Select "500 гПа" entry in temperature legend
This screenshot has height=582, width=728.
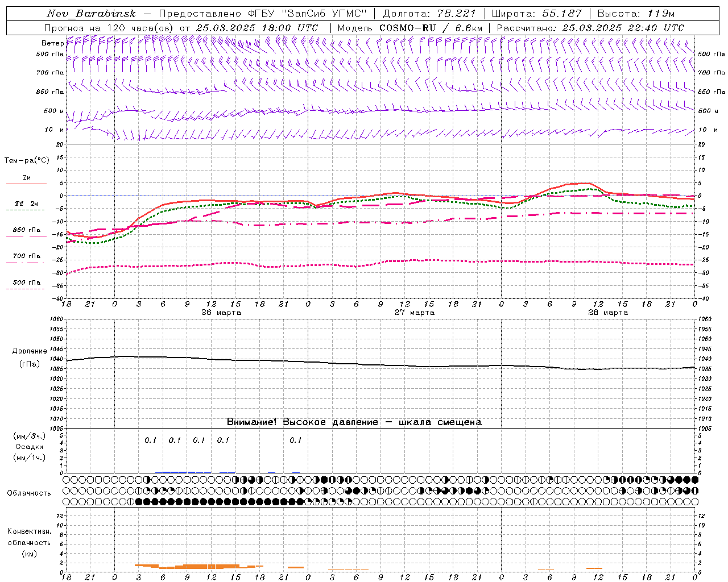coord(27,282)
